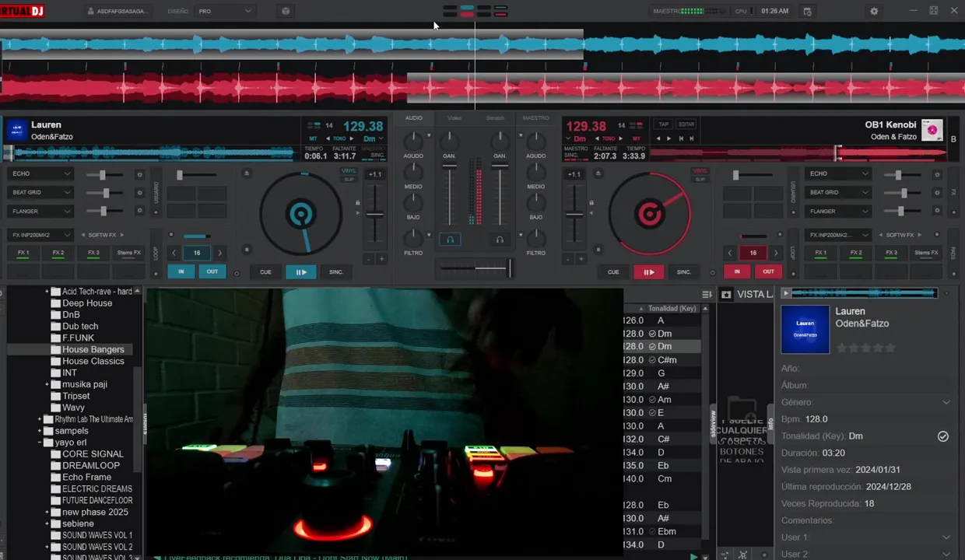Click SINC. on the right deck
965x560 pixels.
click(683, 271)
